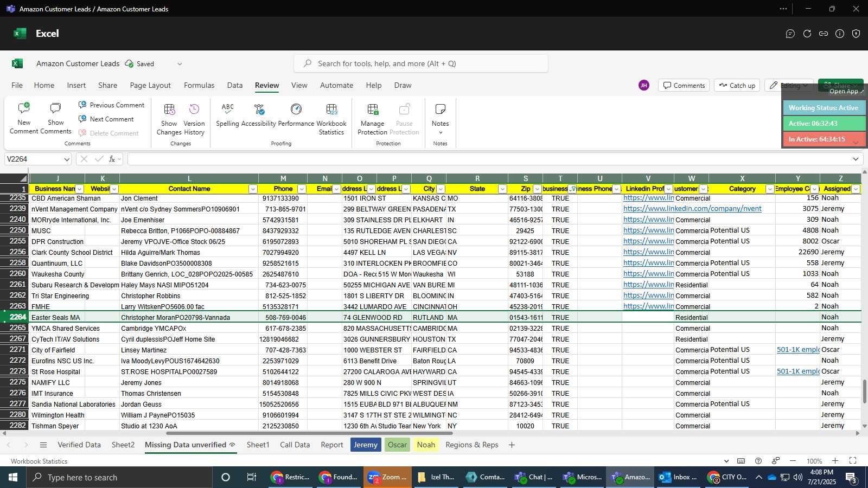Screen dimensions: 868x488
Task: Open Contact Name column filter dropdown
Action: (253, 189)
